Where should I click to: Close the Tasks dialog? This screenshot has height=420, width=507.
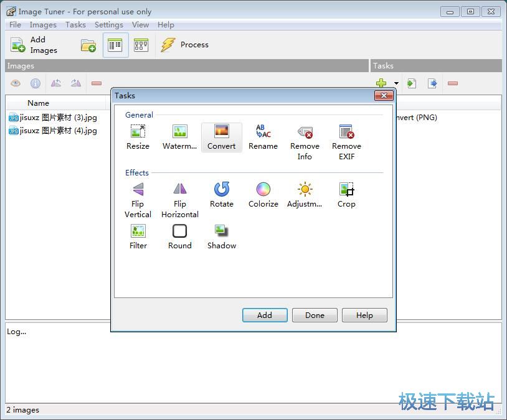pos(384,95)
